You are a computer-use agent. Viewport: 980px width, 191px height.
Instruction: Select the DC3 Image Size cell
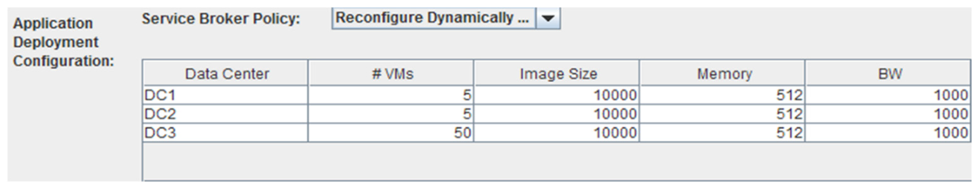coord(557,133)
